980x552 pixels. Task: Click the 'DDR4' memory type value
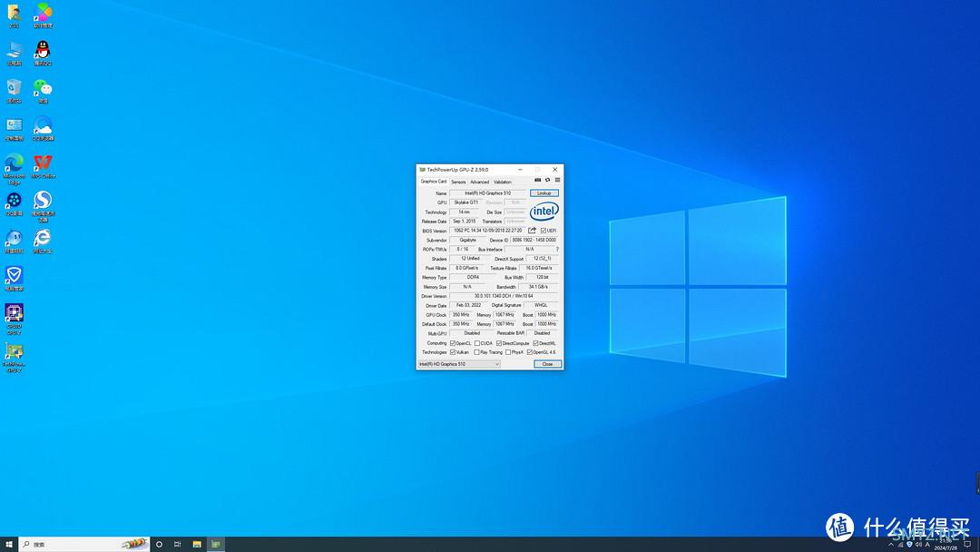pos(473,278)
